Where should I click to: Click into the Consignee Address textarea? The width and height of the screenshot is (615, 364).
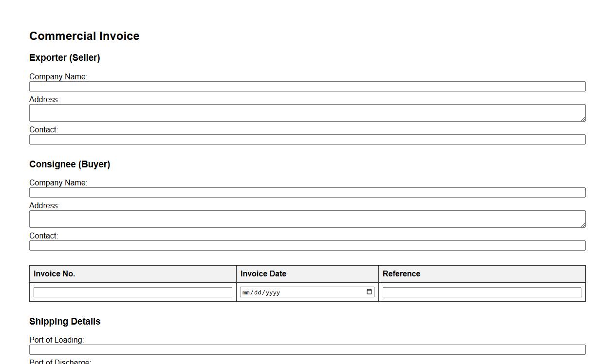click(307, 219)
